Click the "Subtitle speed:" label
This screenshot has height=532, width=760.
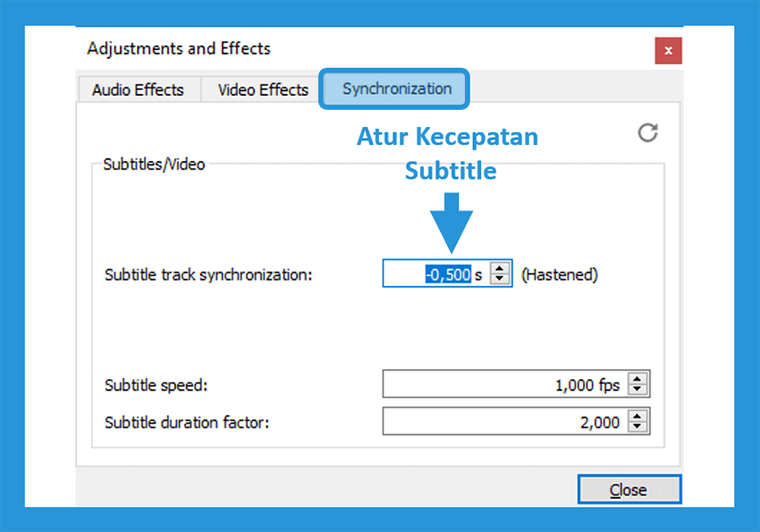156,385
